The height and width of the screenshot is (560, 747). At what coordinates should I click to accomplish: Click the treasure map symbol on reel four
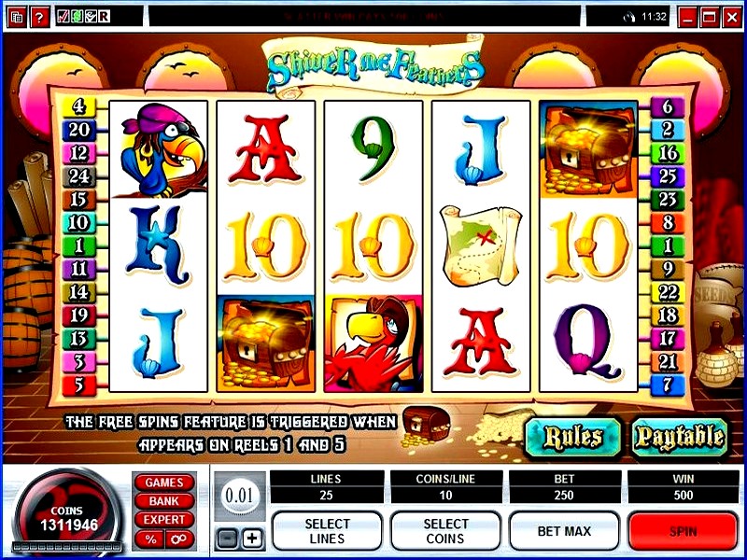(x=480, y=245)
